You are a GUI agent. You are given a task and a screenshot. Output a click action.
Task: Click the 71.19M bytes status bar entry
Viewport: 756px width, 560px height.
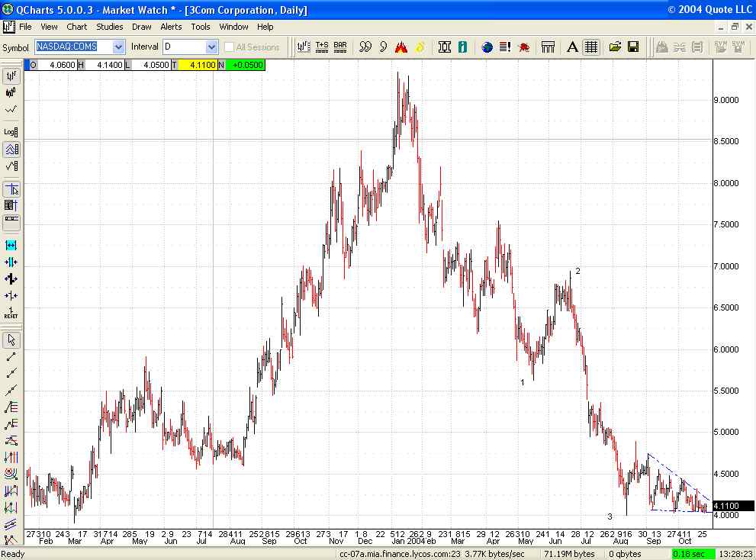click(x=569, y=554)
